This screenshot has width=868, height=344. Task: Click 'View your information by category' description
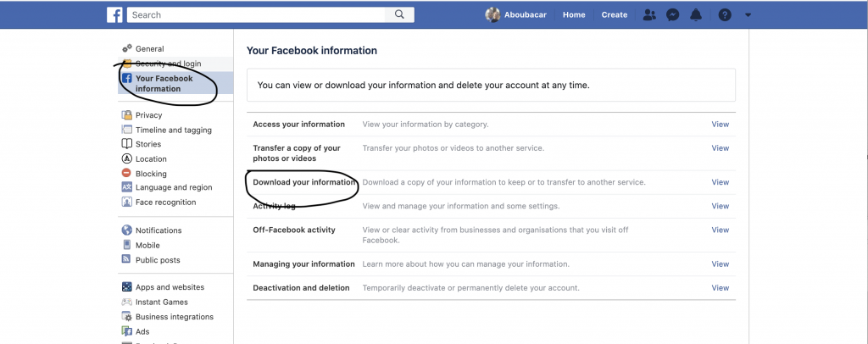(426, 125)
